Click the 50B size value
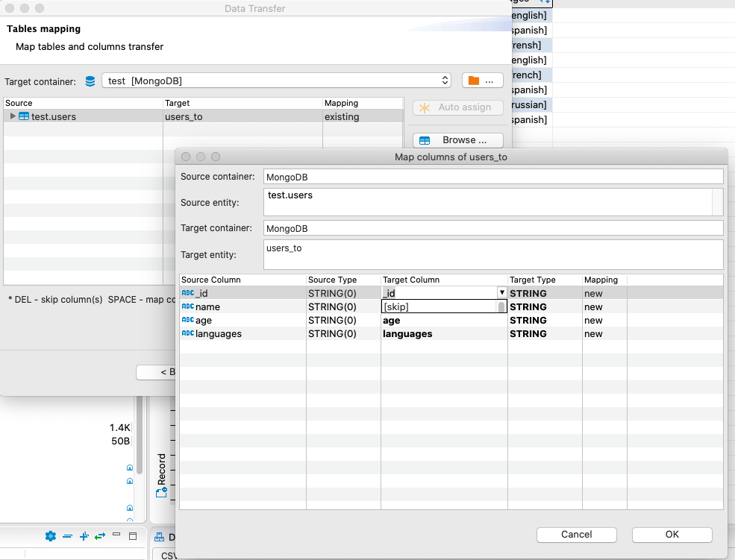Image resolution: width=735 pixels, height=560 pixels. [x=120, y=441]
